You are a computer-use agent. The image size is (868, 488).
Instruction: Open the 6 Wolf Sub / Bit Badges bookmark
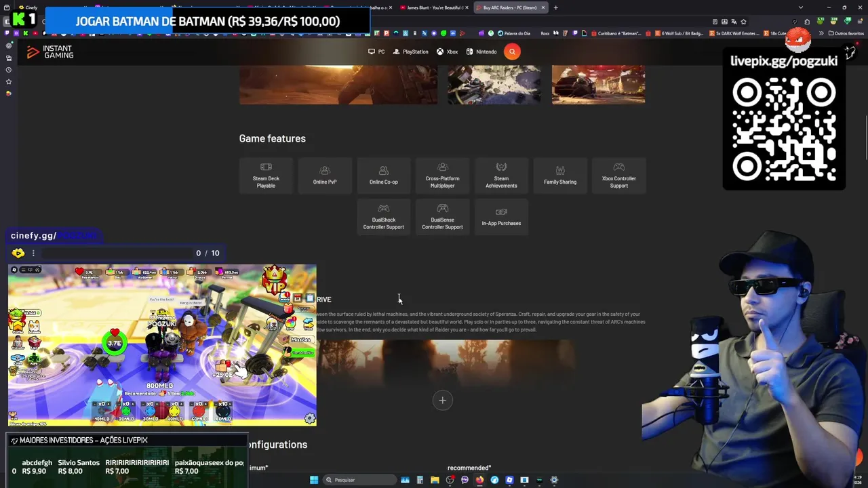681,33
